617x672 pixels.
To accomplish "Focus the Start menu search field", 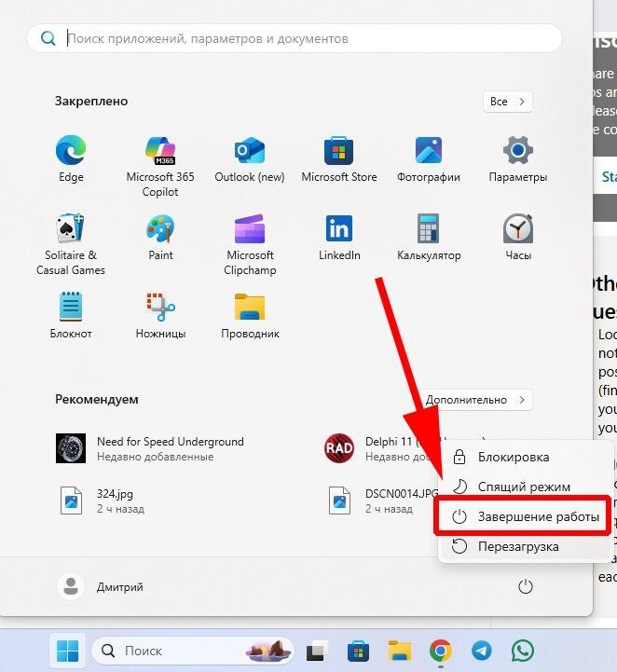I will [x=295, y=38].
